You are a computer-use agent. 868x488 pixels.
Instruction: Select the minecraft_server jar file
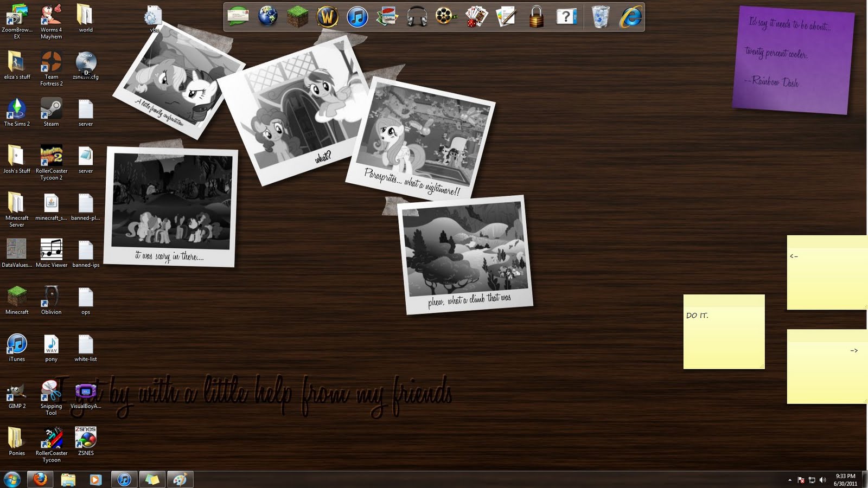pos(51,206)
